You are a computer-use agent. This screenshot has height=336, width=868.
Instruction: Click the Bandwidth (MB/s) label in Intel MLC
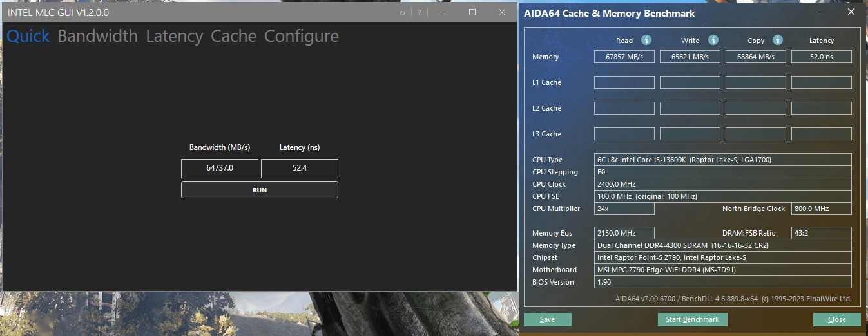tap(220, 147)
